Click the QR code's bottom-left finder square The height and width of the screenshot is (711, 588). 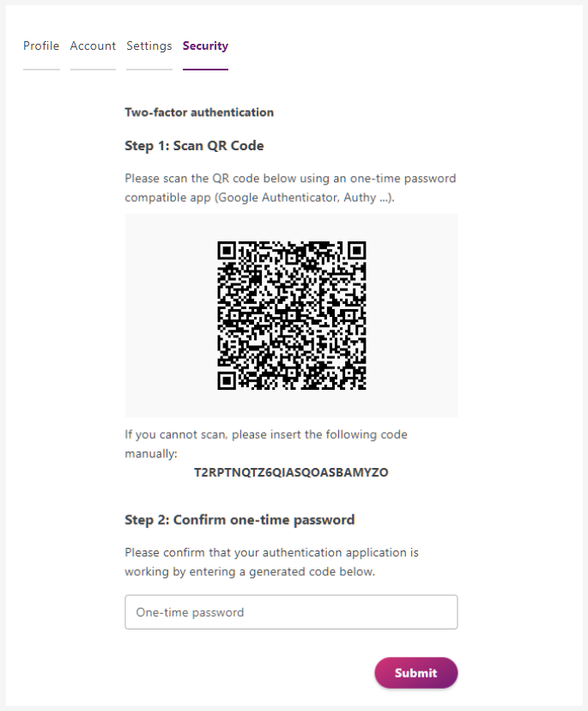coord(227,380)
